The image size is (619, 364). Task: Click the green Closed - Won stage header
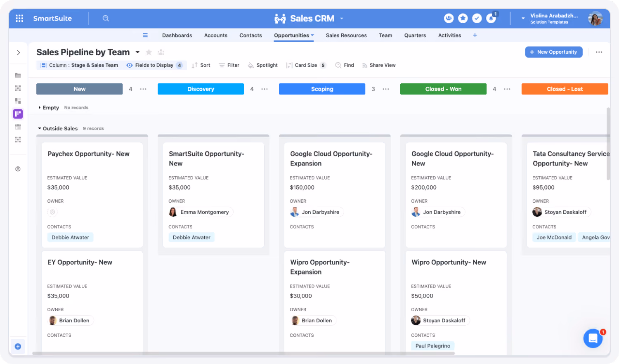[443, 89]
